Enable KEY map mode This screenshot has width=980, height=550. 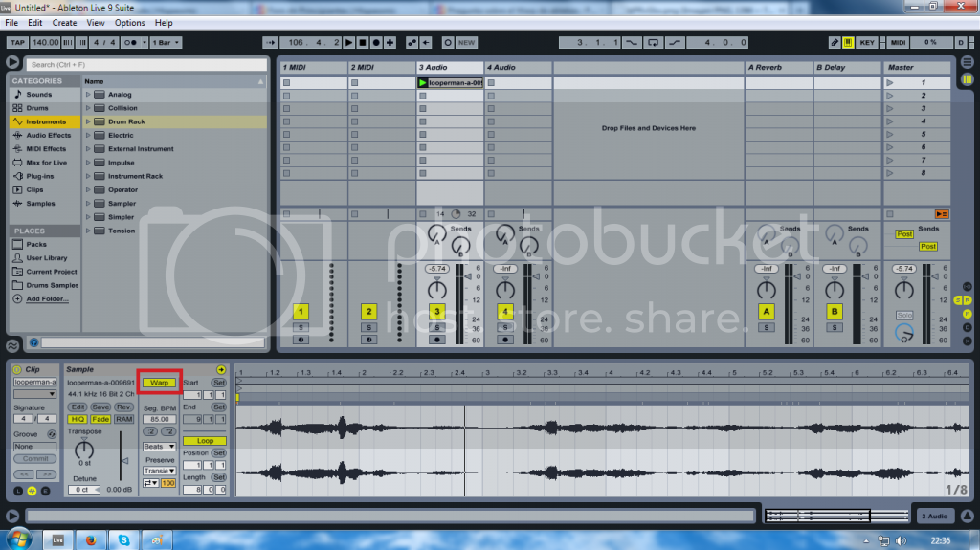867,42
